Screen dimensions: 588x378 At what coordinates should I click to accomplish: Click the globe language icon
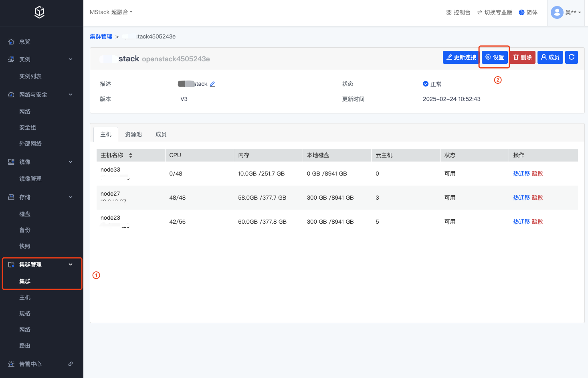point(521,12)
